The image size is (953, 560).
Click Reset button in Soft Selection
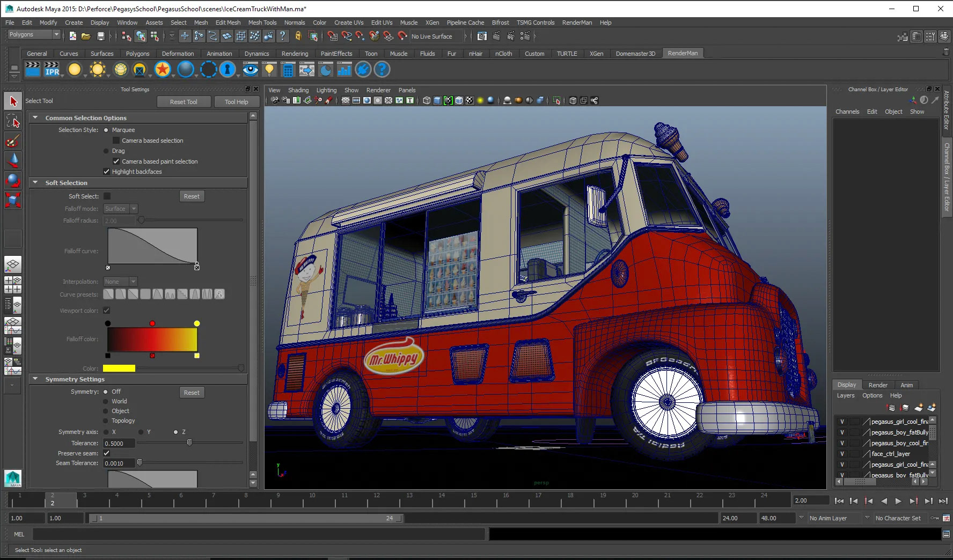click(192, 196)
